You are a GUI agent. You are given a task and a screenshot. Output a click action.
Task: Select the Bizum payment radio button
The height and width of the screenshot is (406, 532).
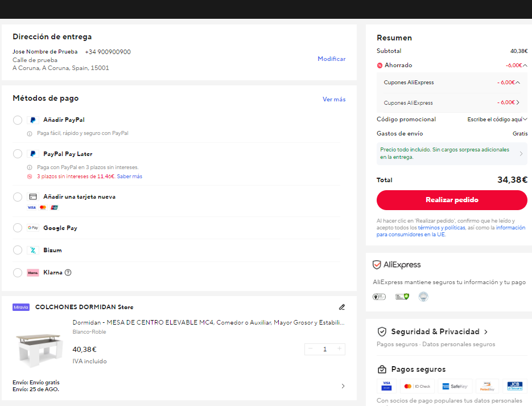click(18, 250)
